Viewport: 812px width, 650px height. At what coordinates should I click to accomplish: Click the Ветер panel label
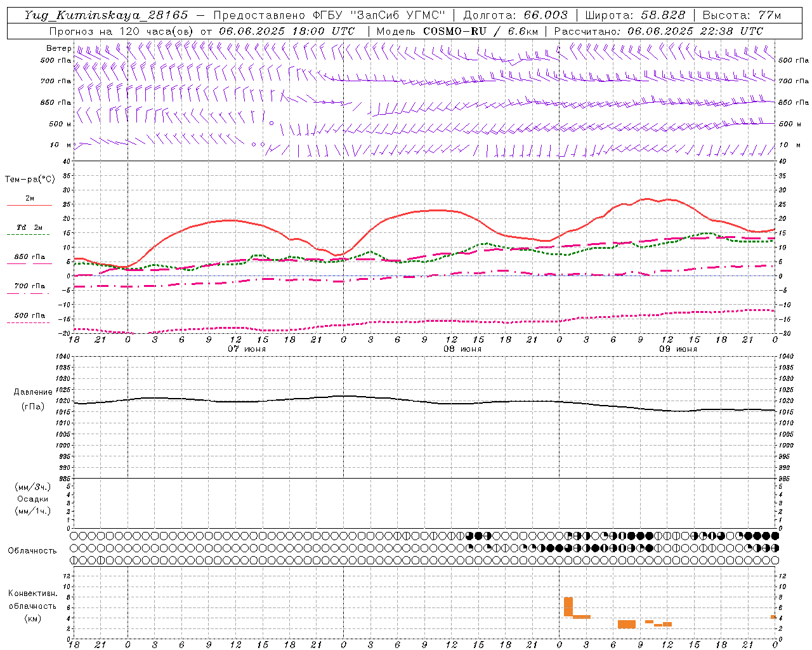click(58, 48)
